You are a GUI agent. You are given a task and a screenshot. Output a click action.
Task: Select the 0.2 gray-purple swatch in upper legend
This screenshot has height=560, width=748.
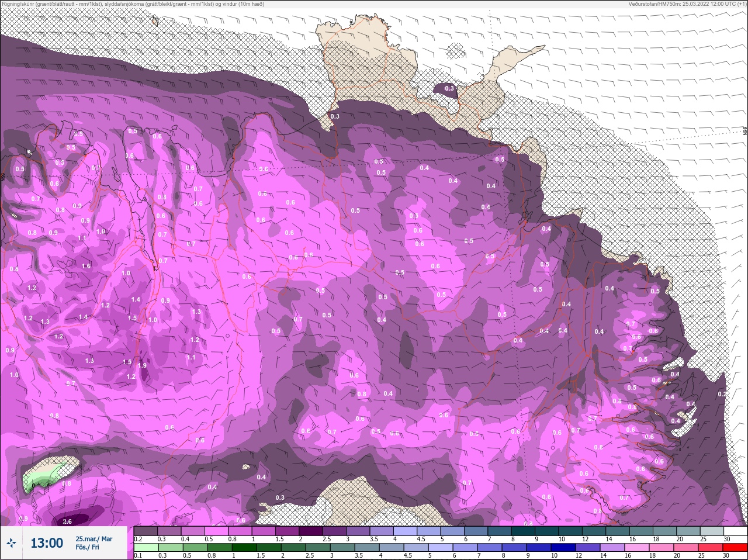pyautogui.click(x=146, y=531)
